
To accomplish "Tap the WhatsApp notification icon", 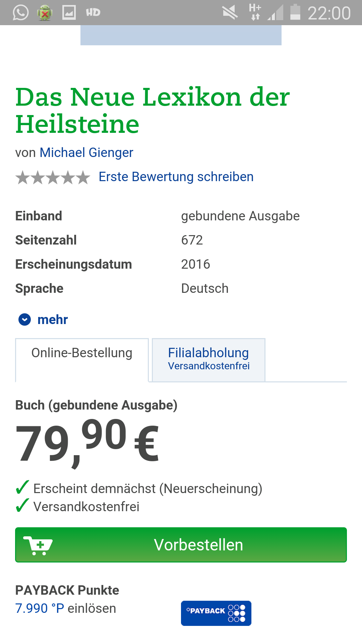I will click(x=20, y=13).
